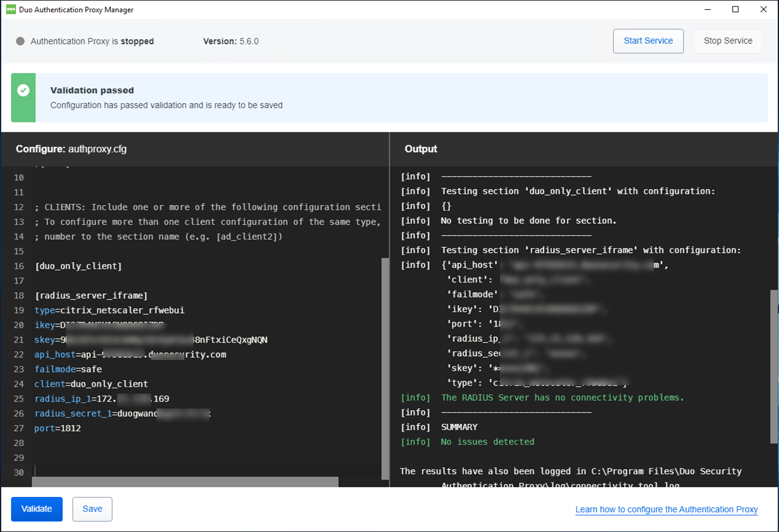The image size is (779, 532).
Task: Click the 'Configure: authproxy.cfg' panel header
Action: (x=71, y=149)
